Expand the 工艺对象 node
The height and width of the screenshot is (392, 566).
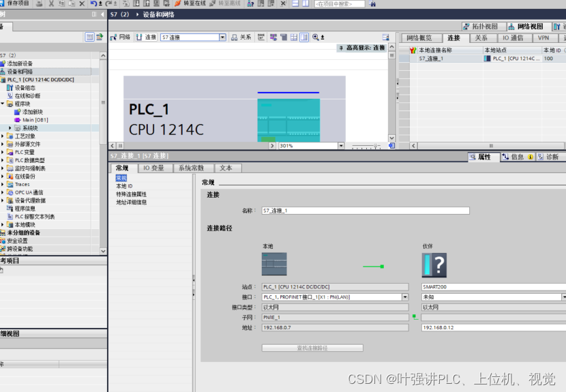click(3, 136)
